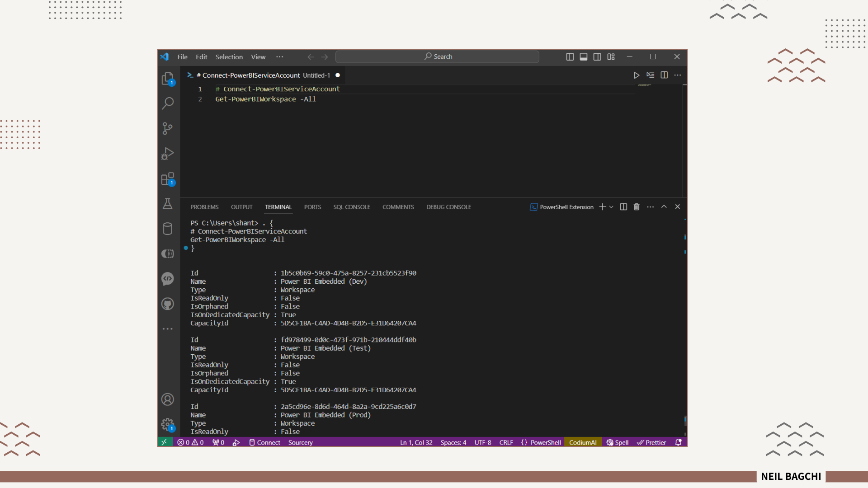Expand the editor layout options dropdown
The width and height of the screenshot is (868, 488).
(610, 56)
